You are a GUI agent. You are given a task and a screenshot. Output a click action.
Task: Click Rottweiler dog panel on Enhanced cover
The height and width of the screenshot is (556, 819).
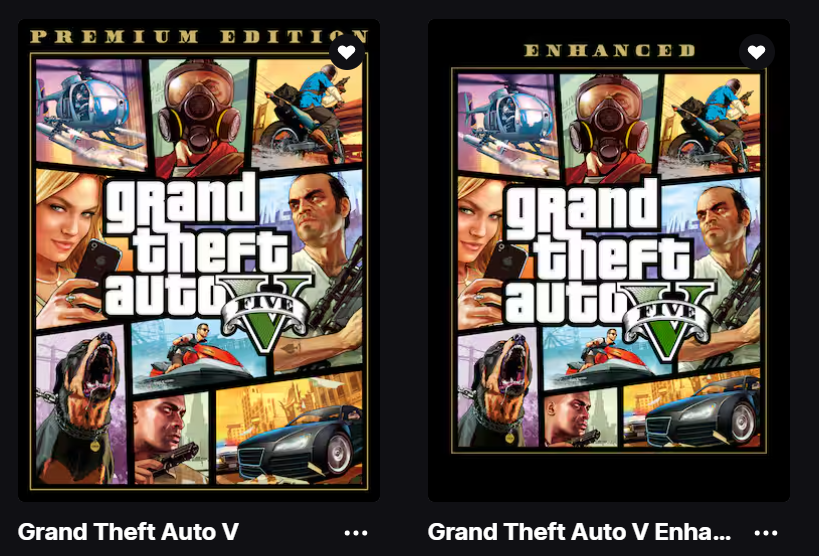click(497, 389)
